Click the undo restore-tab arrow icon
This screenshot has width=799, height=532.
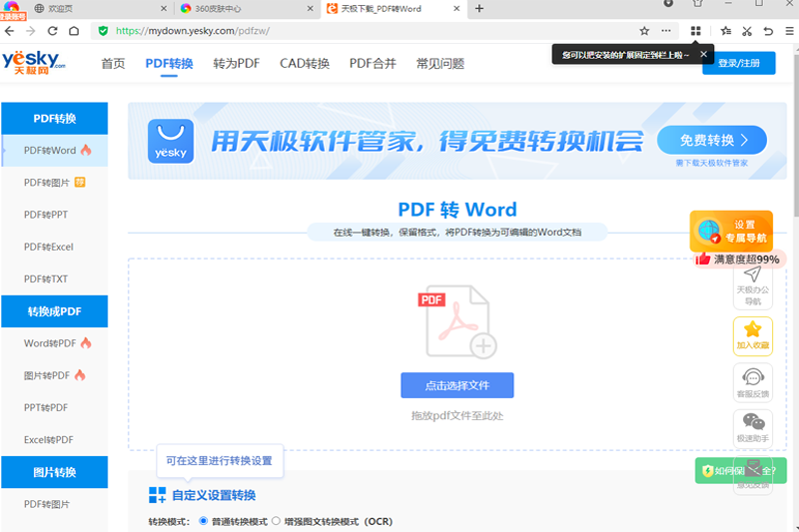click(x=768, y=31)
